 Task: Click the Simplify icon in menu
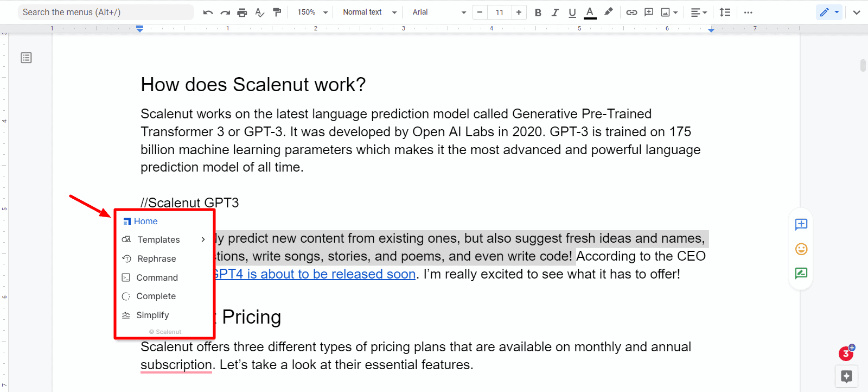126,315
